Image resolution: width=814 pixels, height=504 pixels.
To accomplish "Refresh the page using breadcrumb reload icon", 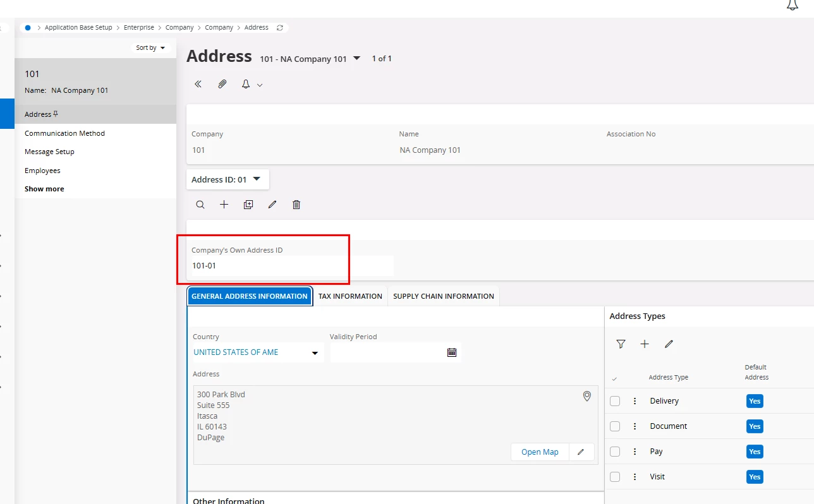I will pos(280,28).
